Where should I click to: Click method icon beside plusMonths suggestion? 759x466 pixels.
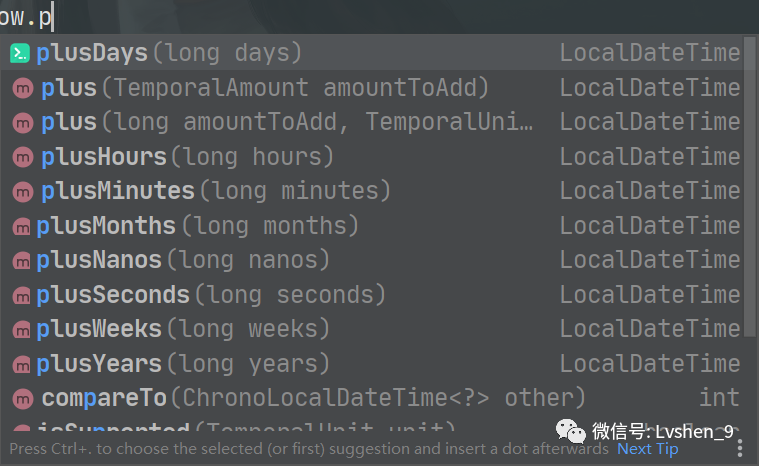[20, 227]
